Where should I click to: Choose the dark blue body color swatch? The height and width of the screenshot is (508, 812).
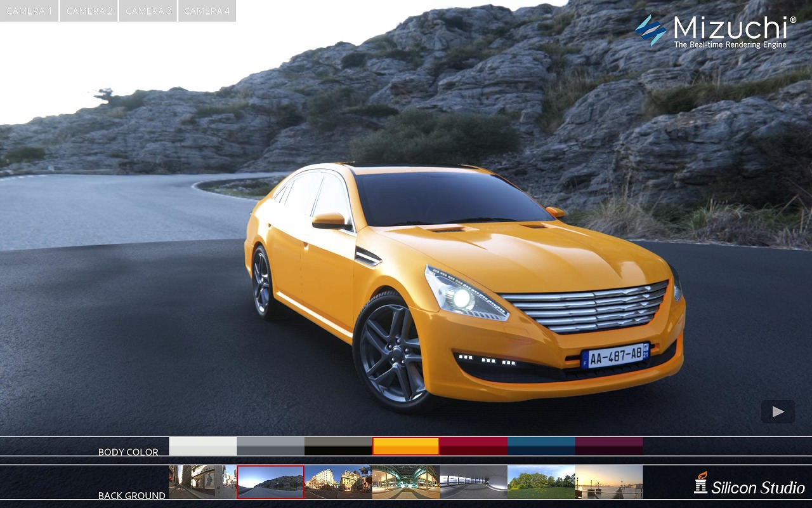tap(541, 446)
